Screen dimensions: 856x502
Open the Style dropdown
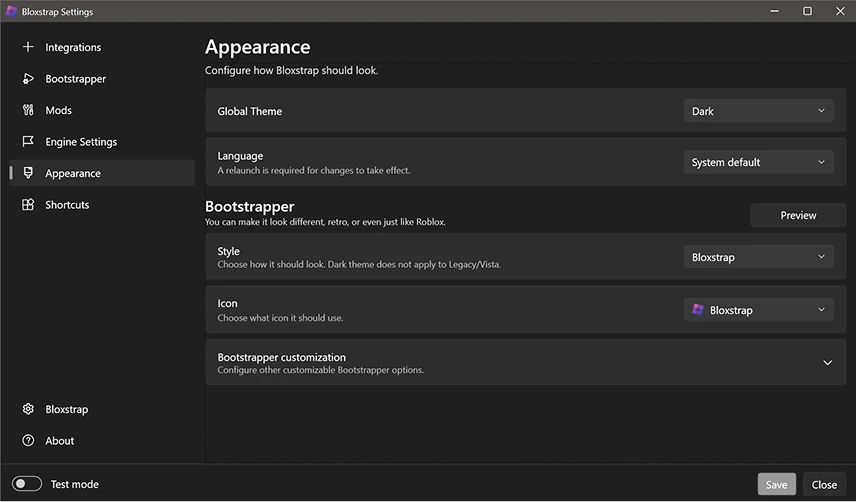click(758, 257)
